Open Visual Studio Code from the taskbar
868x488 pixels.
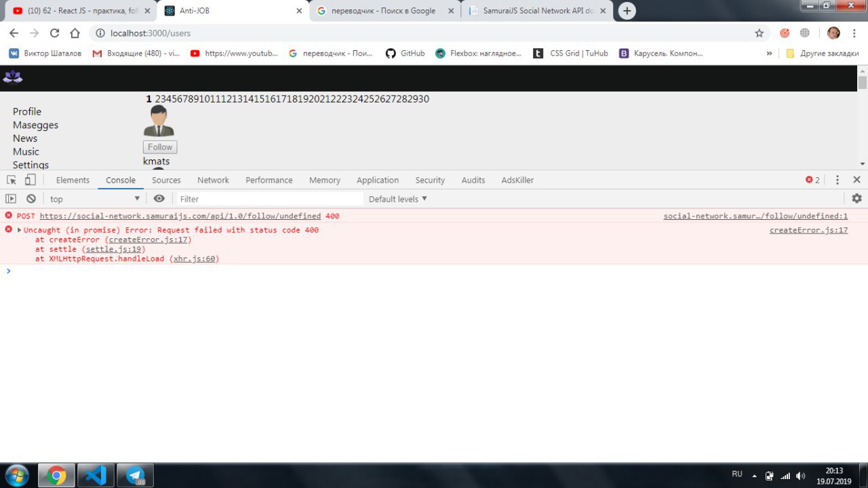tap(96, 475)
